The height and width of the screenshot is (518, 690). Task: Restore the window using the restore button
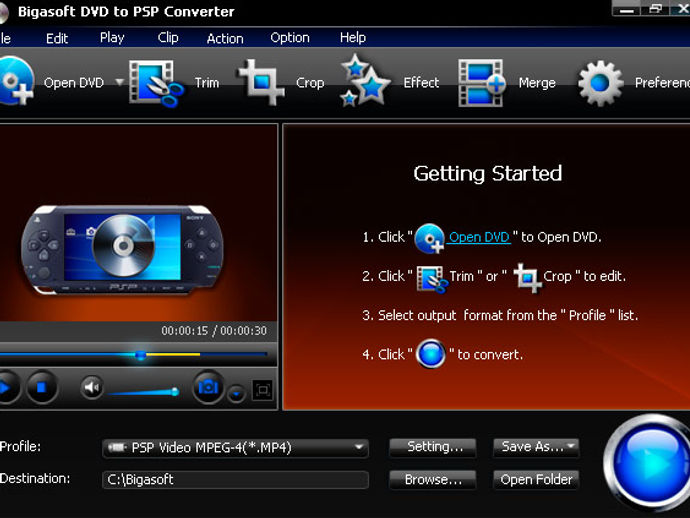(x=655, y=9)
